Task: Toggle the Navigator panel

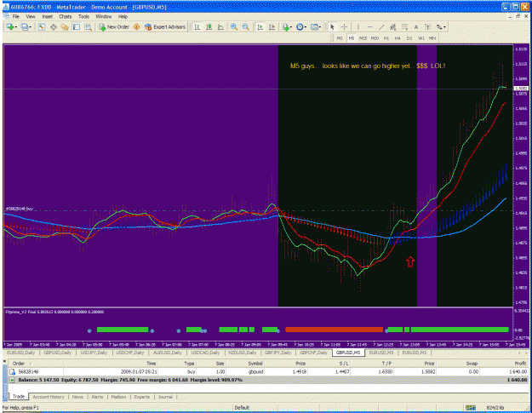Action: pos(65,26)
